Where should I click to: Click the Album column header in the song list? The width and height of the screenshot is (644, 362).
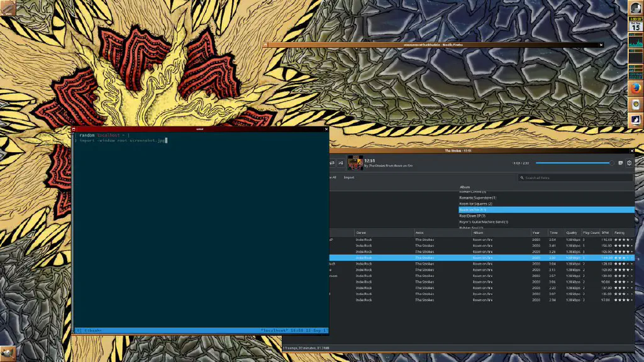(x=478, y=233)
